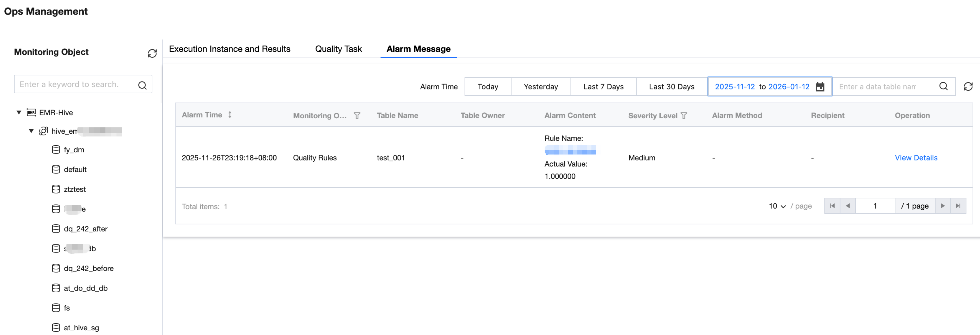Refresh the Monitoring Object panel
The width and height of the screenshot is (980, 335).
pos(152,53)
